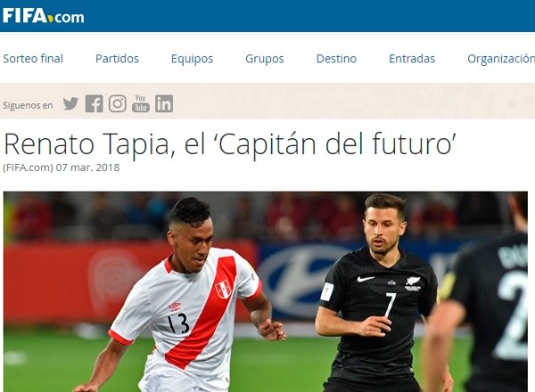Click the Síguenos en label
Screen dimensions: 535x392
click(28, 105)
